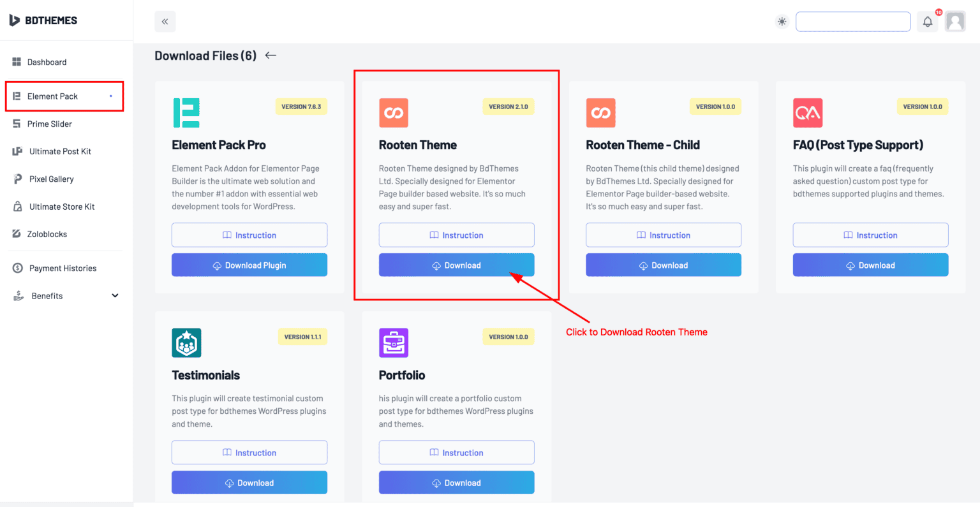Viewport: 980px width, 507px height.
Task: Open Instruction for Rooten Theme - Child
Action: tap(664, 235)
